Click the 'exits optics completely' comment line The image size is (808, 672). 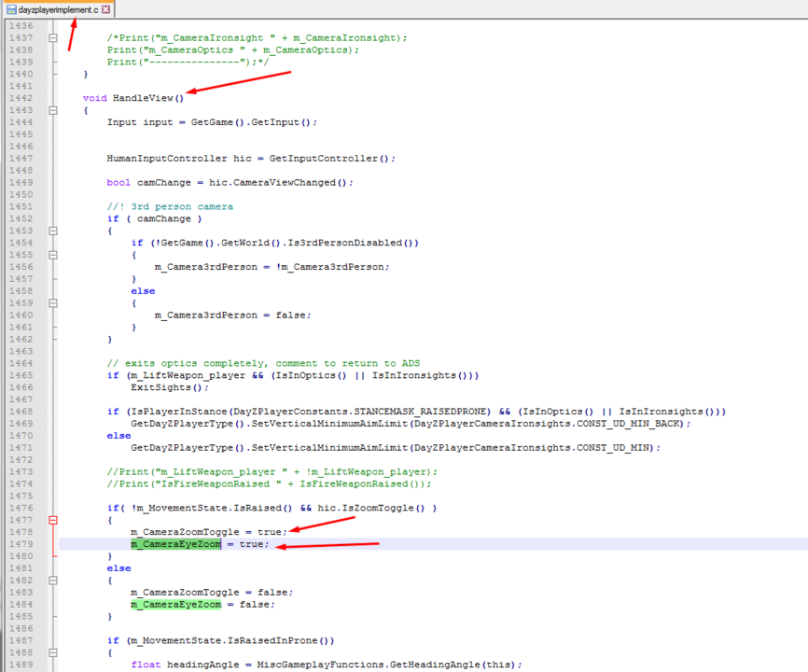click(x=263, y=363)
